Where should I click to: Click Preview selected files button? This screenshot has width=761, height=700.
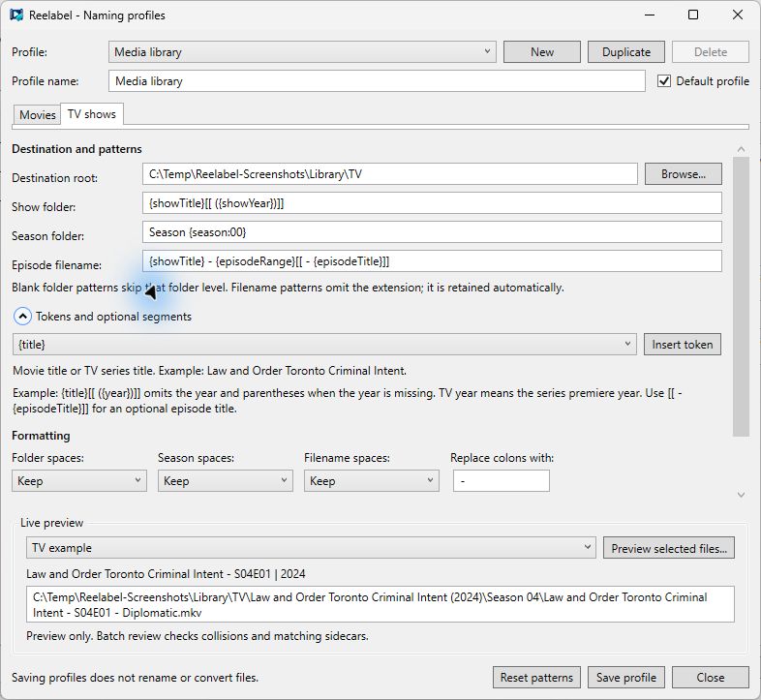point(668,548)
